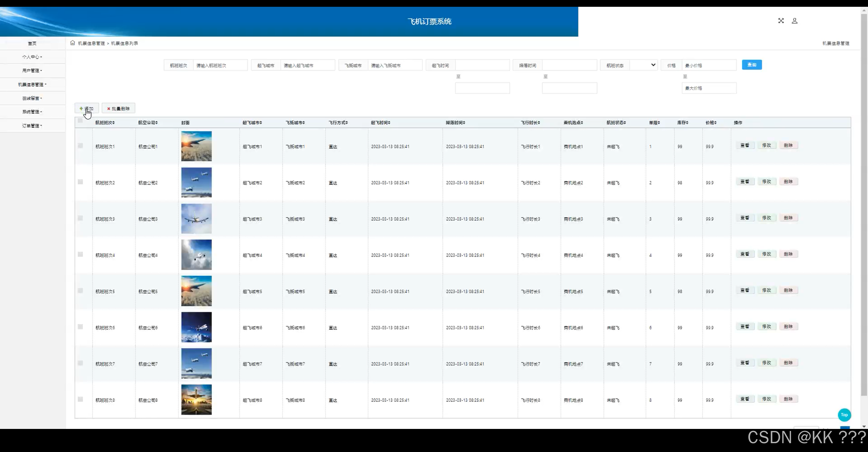The width and height of the screenshot is (868, 452).
Task: Go to 首页 in sidebar
Action: tap(32, 43)
